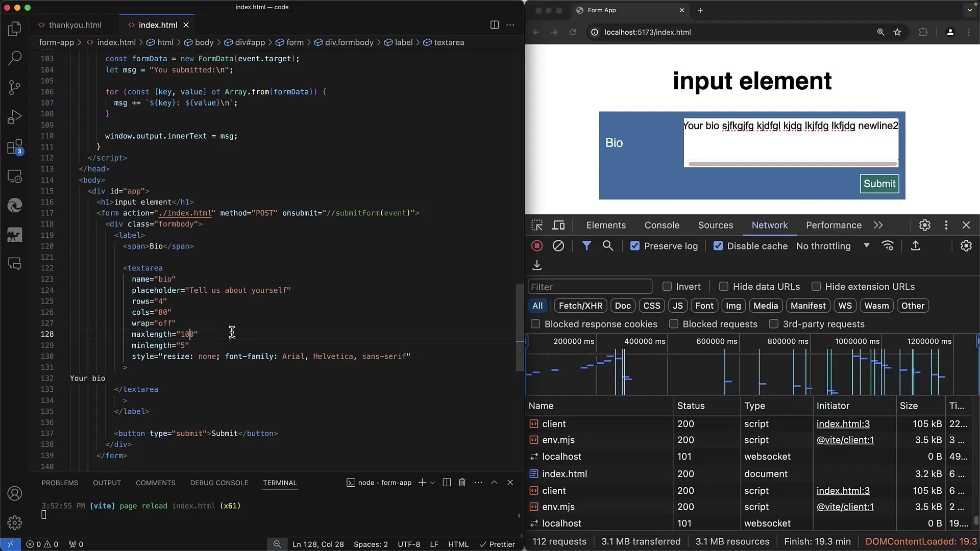980x551 pixels.
Task: Open the Extensions view with badge 3
Action: point(15,147)
